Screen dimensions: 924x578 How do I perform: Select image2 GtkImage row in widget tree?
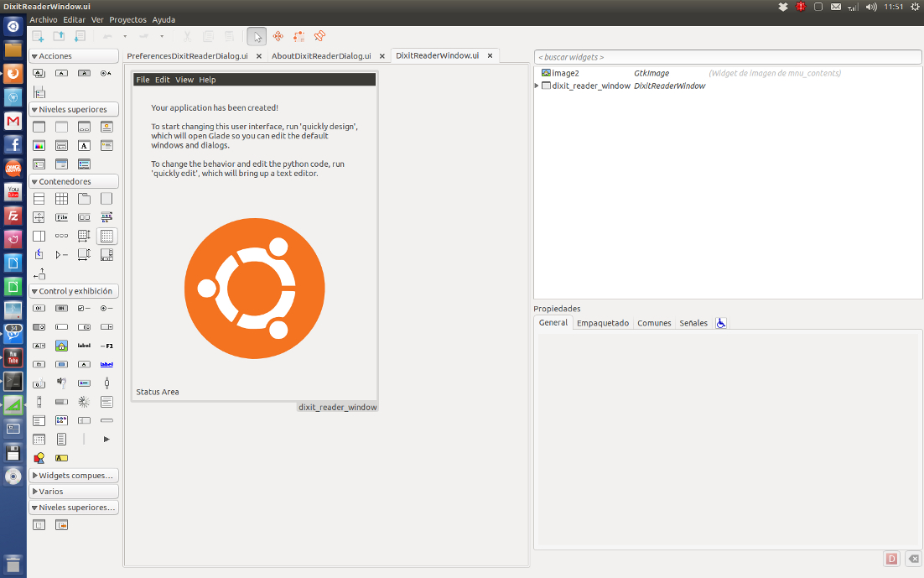(728, 73)
